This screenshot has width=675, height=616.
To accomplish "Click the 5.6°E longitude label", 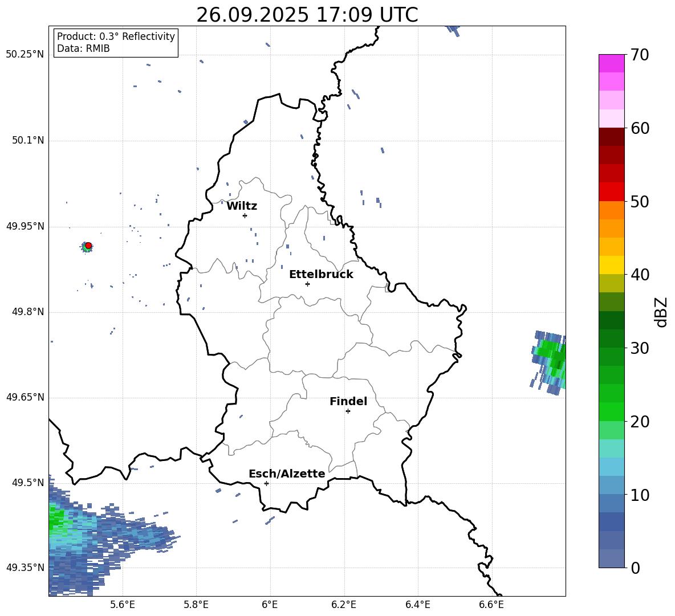I will [122, 605].
